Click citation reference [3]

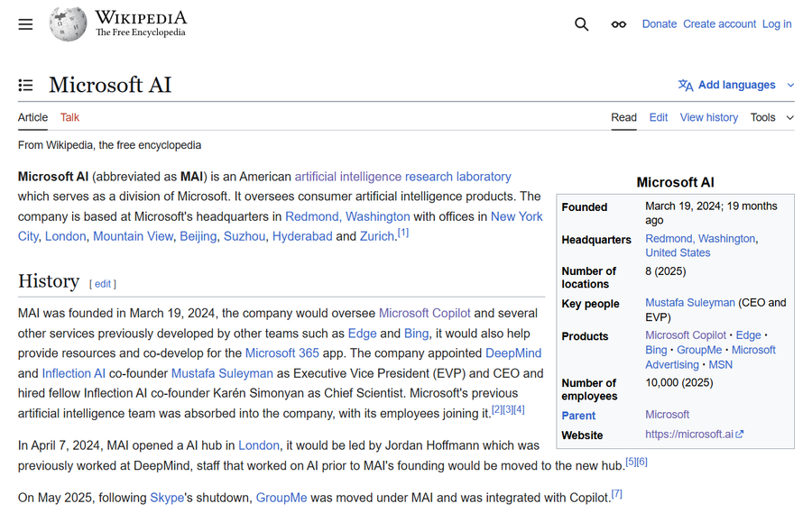(508, 409)
